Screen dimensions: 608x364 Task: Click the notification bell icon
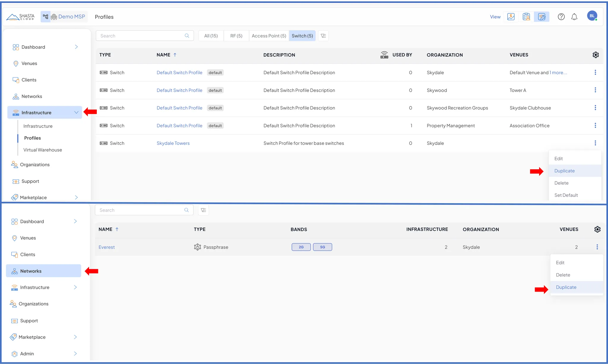(x=574, y=17)
